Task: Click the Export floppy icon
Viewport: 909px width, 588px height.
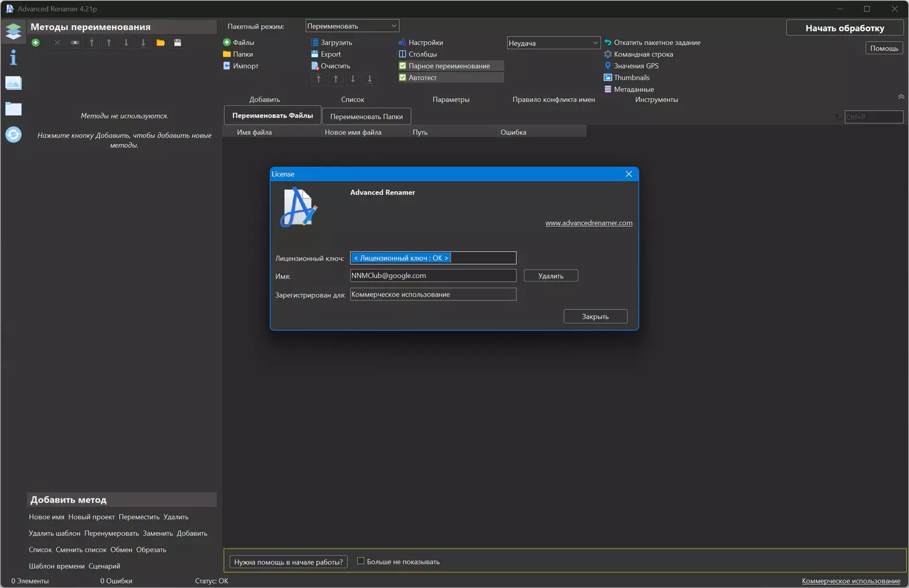Action: click(315, 54)
